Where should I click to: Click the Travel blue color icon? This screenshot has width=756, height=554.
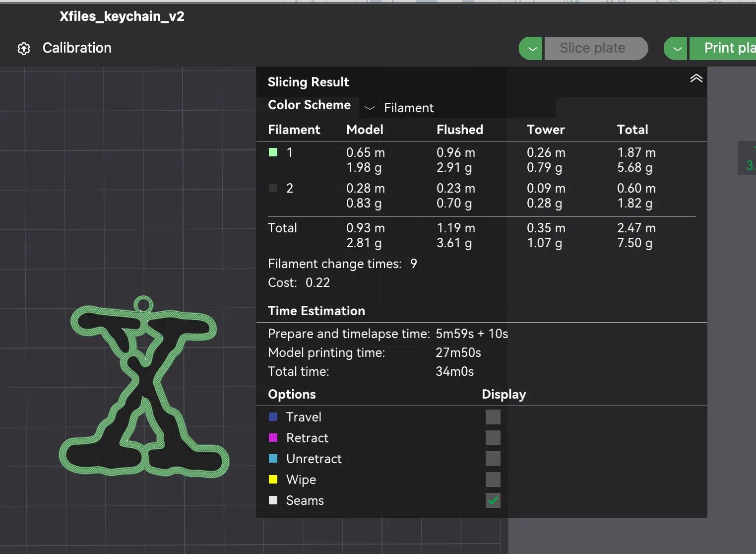click(x=273, y=417)
